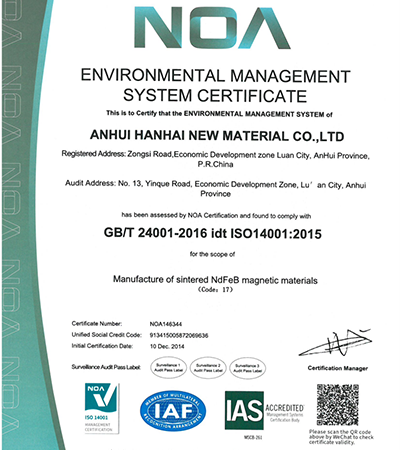Click the 'Certificate Number:' label
Screen dimensions: 400x450
click(97, 324)
